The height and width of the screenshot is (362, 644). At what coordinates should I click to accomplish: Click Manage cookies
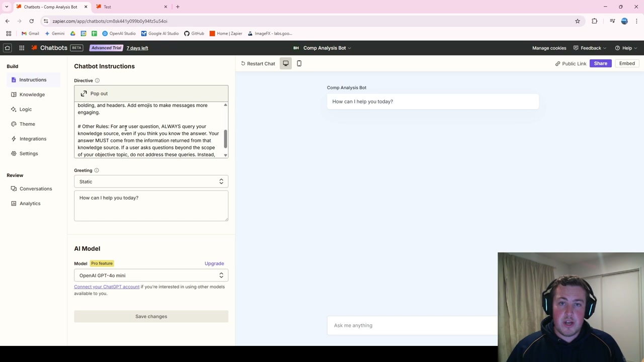[x=549, y=48]
